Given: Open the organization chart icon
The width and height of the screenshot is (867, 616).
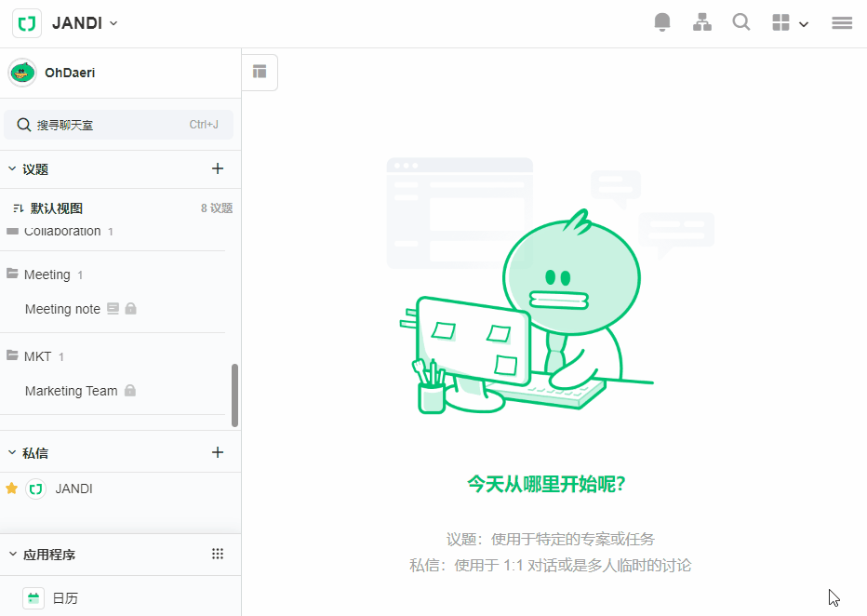Looking at the screenshot, I should pos(701,22).
